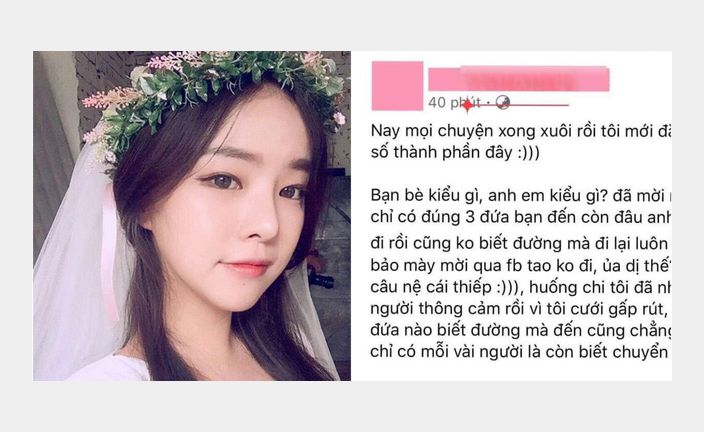Click the line 'bảo mày mời qua fb tao ko đi'

tap(521, 266)
